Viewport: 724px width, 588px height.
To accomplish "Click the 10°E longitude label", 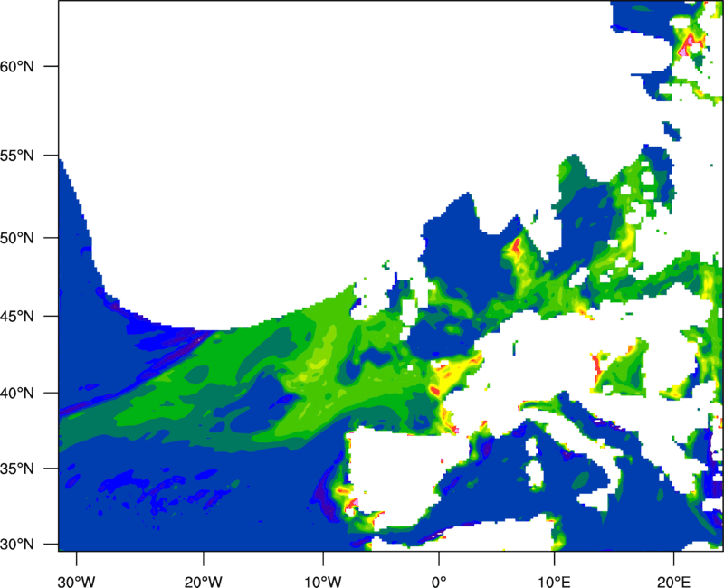I will (x=554, y=582).
